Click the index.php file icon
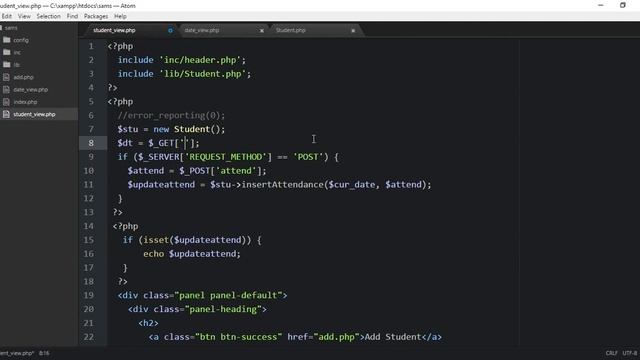Image resolution: width=640 pixels, height=360 pixels. 6,102
